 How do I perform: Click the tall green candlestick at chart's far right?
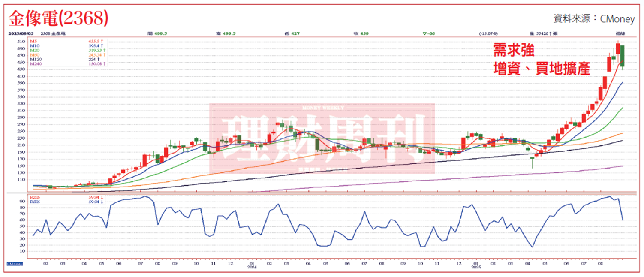pos(622,56)
